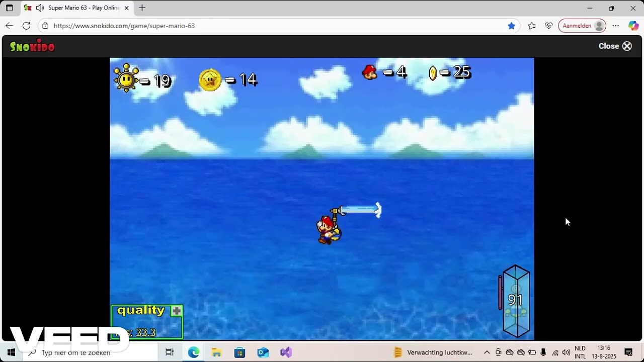Switch the NLD INTL input language
The image size is (644, 362).
pos(580,352)
